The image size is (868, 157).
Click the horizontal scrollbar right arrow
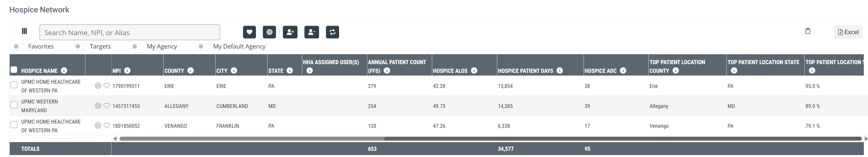[x=866, y=138]
